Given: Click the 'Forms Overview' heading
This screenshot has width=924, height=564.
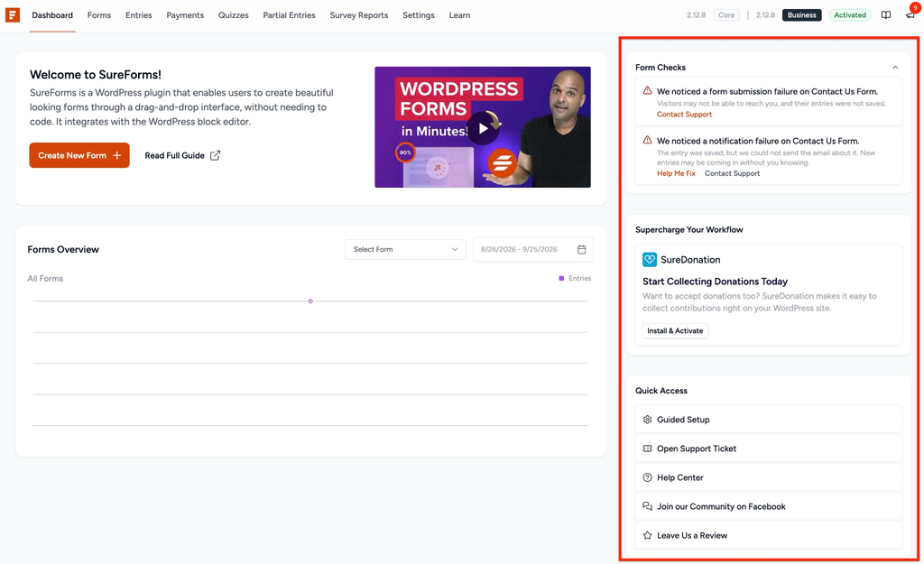Looking at the screenshot, I should [x=63, y=249].
